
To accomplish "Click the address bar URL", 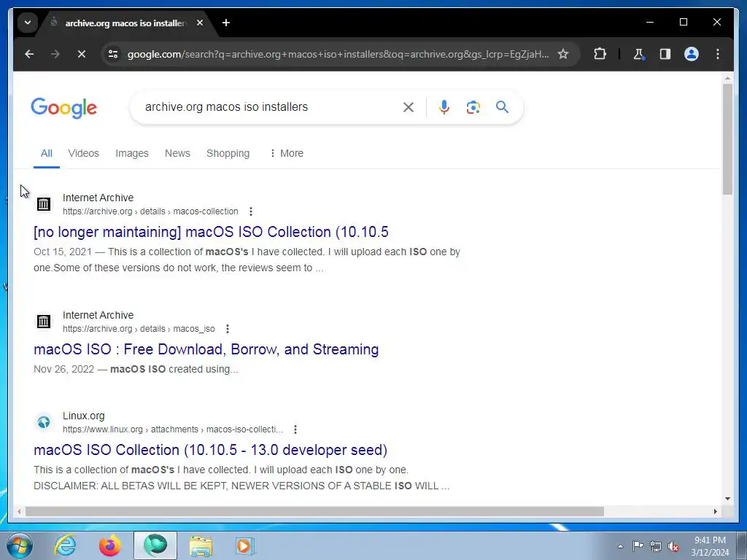I will point(338,54).
